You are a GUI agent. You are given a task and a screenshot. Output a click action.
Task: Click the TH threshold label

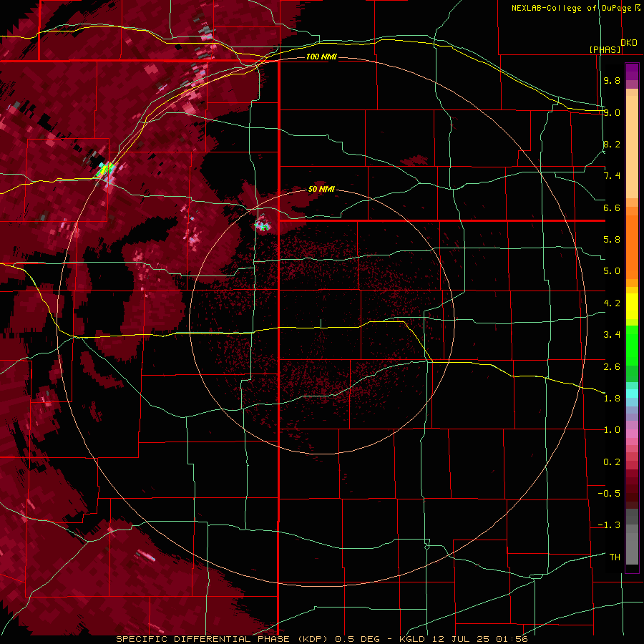(x=615, y=557)
